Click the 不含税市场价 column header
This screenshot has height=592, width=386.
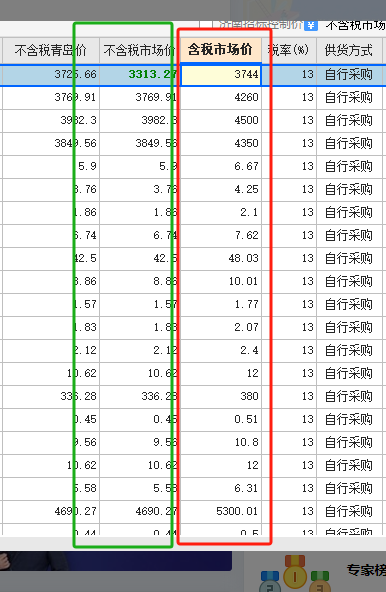139,50
